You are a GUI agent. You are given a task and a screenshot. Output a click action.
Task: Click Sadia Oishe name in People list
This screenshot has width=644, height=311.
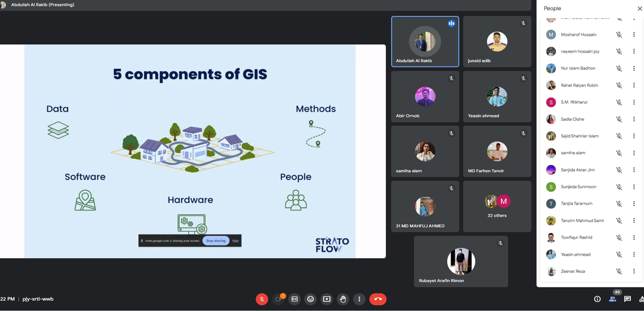click(572, 119)
